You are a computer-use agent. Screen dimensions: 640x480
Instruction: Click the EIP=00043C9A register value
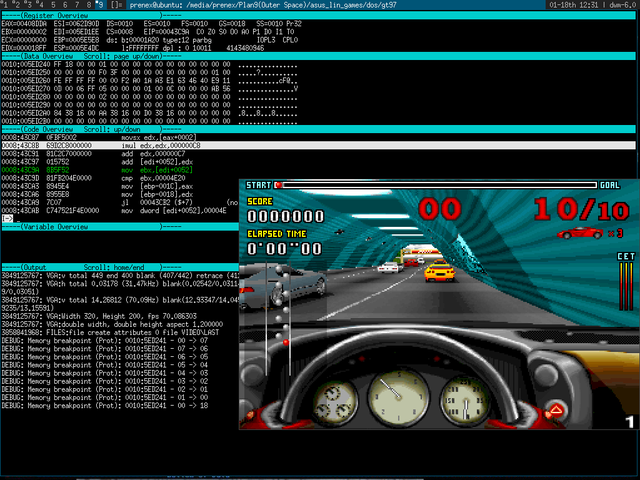click(x=166, y=32)
